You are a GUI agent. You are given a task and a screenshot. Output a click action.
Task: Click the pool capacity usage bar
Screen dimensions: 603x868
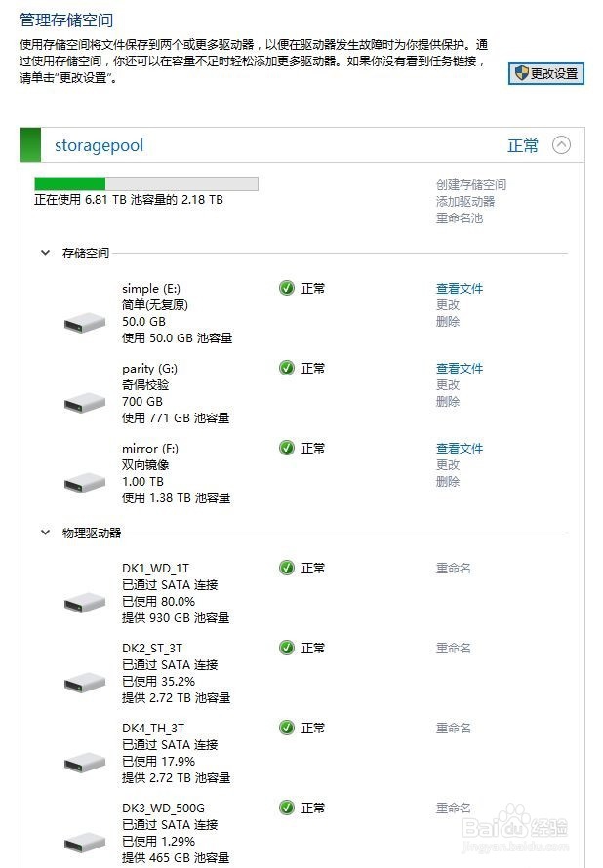[146, 183]
